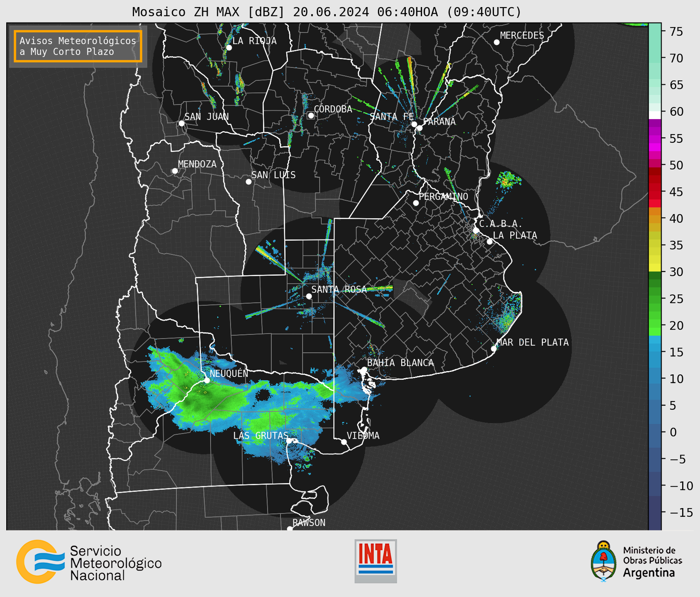This screenshot has width=700, height=597.
Task: Click the PERGAMINO label
Action: pyautogui.click(x=444, y=196)
